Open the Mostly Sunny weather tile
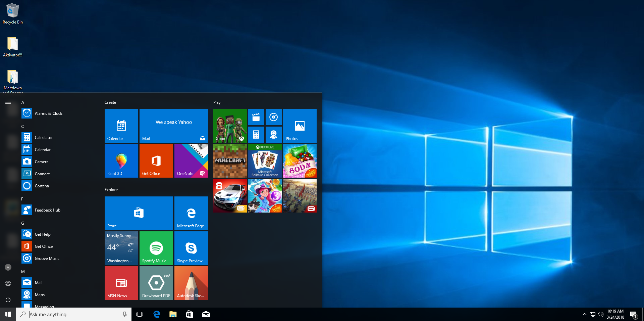Screen dimensions: 644x321 (x=121, y=248)
